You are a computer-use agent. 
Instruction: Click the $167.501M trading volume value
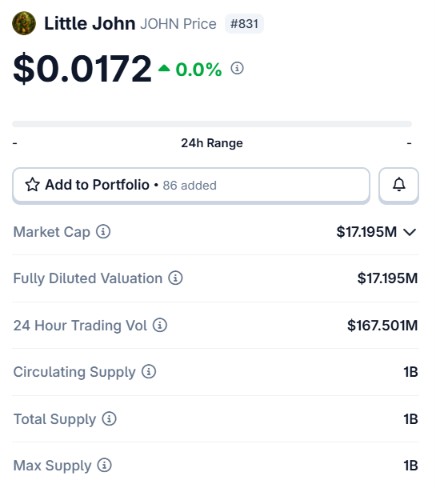(382, 325)
